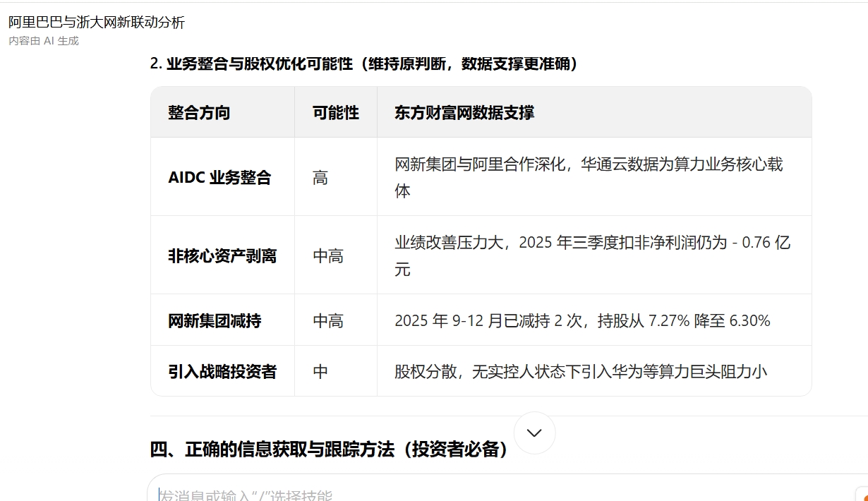868x501 pixels.
Task: Select the AIDC 业务整合 row label
Action: coord(219,178)
